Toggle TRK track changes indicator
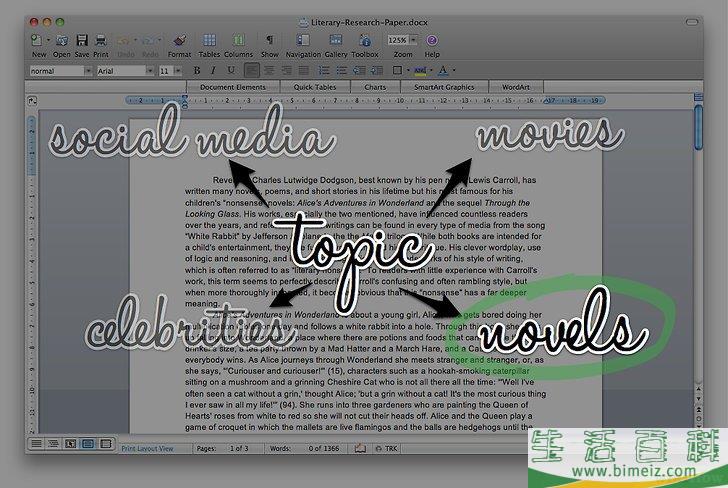 click(387, 449)
